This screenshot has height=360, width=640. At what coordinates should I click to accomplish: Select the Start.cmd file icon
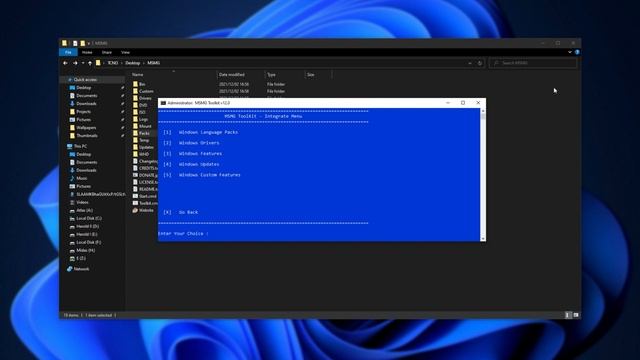135,196
